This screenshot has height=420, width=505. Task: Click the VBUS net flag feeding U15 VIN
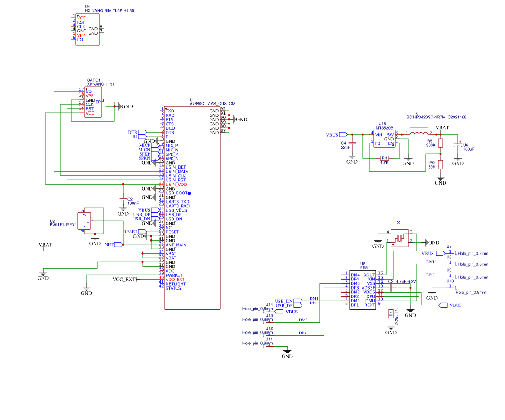pos(343,135)
